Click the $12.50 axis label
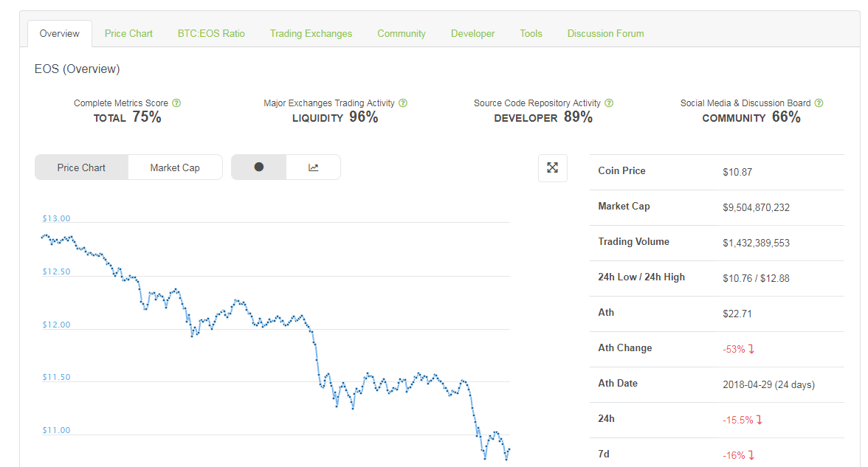Screen dimensions: 868x467 click(56, 271)
